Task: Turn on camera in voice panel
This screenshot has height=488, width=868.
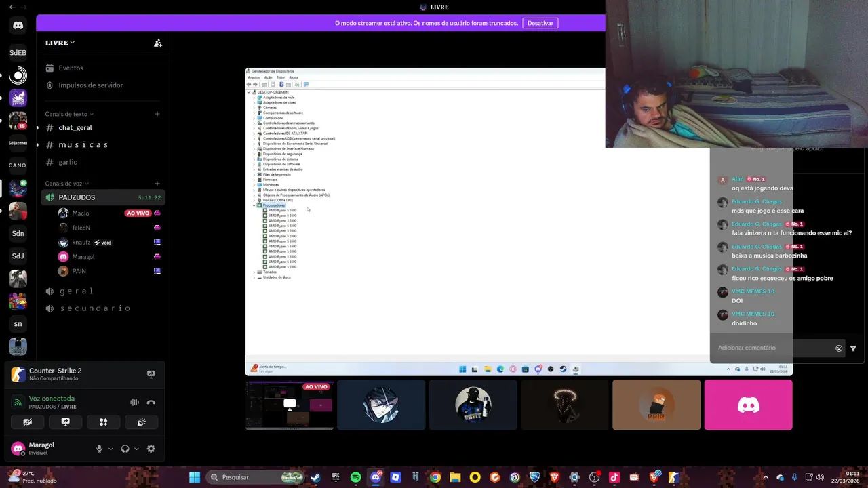Action: pos(27,422)
